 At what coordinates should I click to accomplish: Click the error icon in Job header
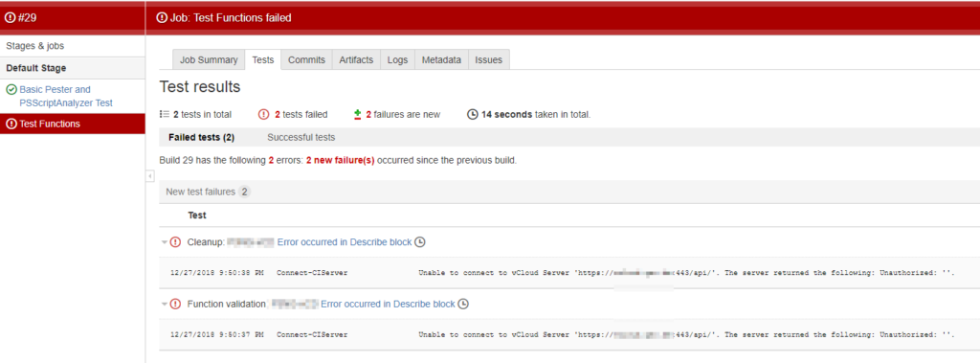pos(162,17)
